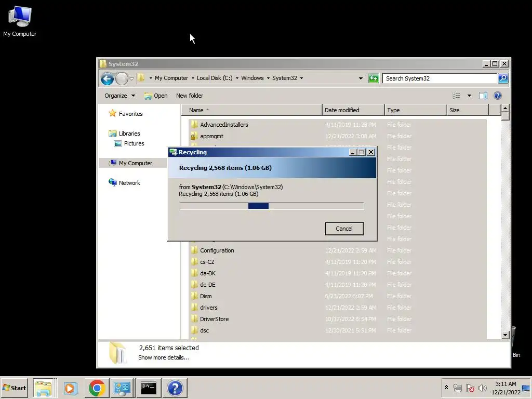The height and width of the screenshot is (399, 532).
Task: Sort by Name column header
Action: click(x=251, y=110)
